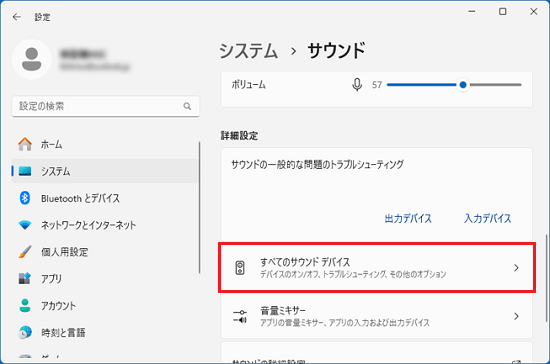The image size is (550, 364).
Task: Select アプリ in the sidebar
Action: click(x=105, y=278)
